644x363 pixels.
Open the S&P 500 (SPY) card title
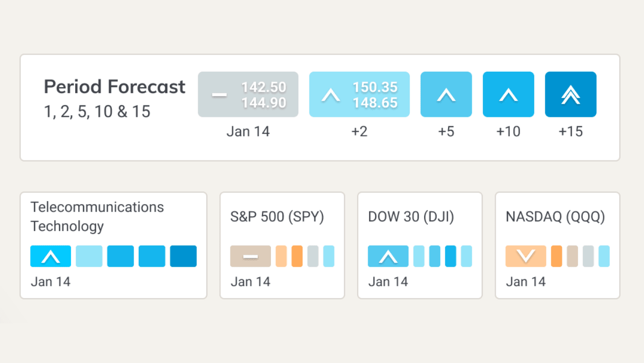277,217
